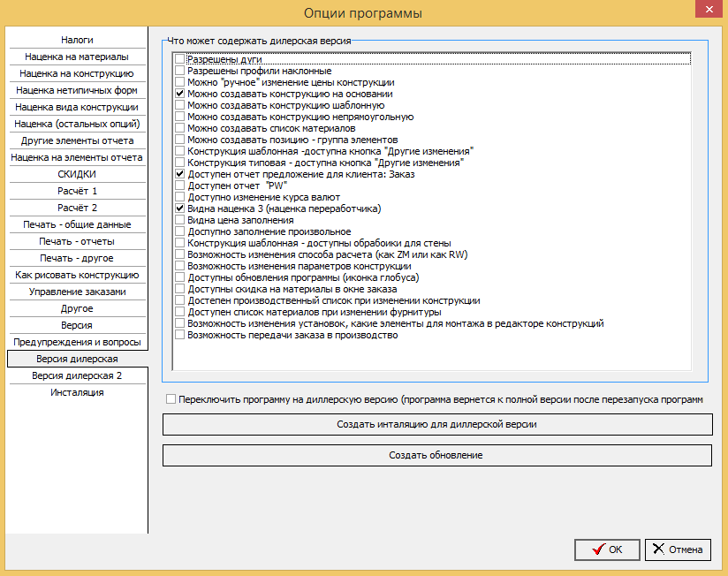Select the Инсталяция tab
The height and width of the screenshot is (576, 728).
click(77, 392)
